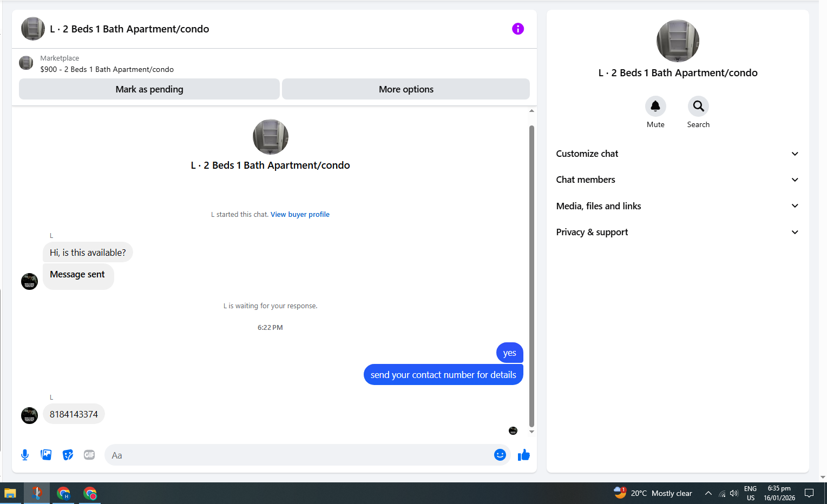Open the emoji picker in message box
Screen dimensions: 827x504
click(500, 455)
